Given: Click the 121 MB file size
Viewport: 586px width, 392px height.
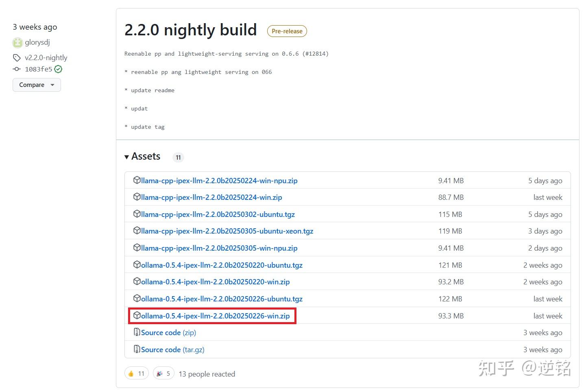Looking at the screenshot, I should click(450, 265).
